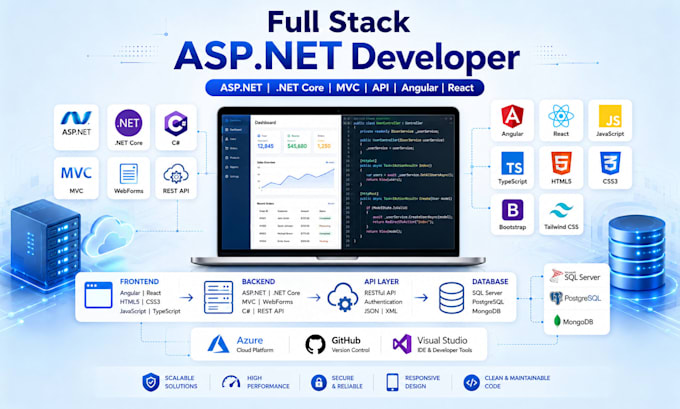Screen dimensions: 680x409
Task: Click the "Cloud Platform" label under Azure
Action: (x=255, y=350)
